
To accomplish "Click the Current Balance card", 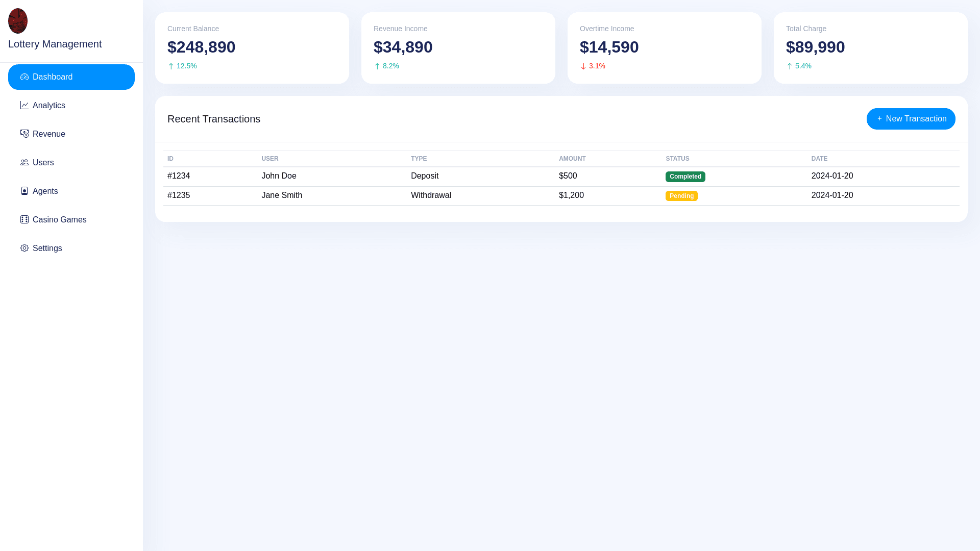I will (x=252, y=48).
